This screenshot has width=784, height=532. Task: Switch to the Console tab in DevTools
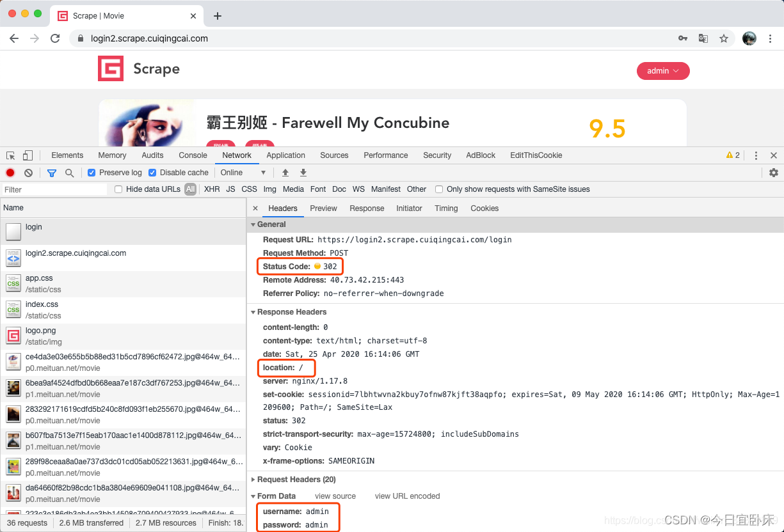[x=193, y=155]
